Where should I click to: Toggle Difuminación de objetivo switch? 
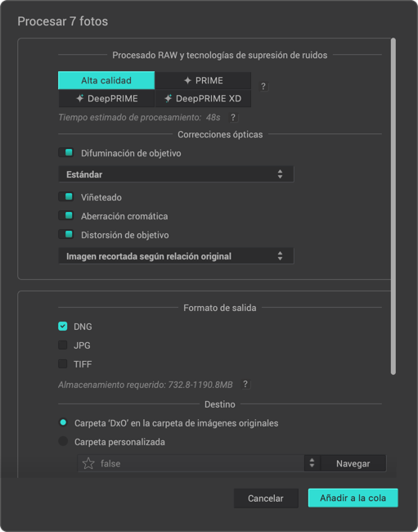(65, 153)
